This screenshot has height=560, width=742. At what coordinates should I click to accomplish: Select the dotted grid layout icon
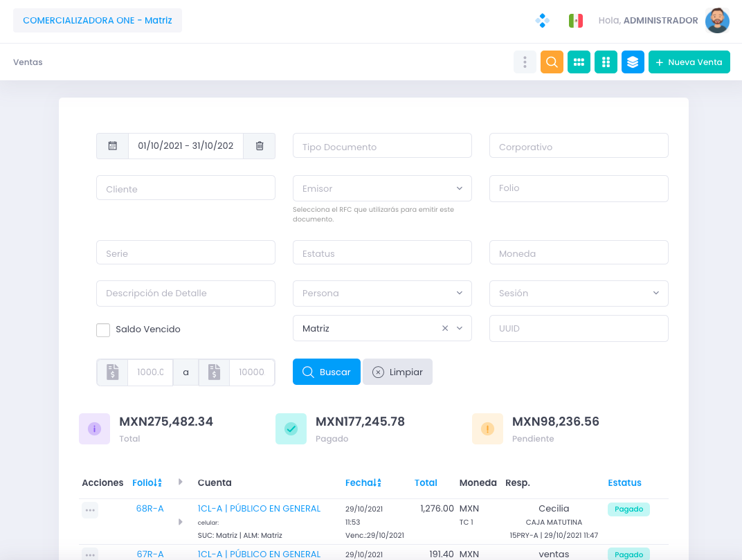point(606,62)
